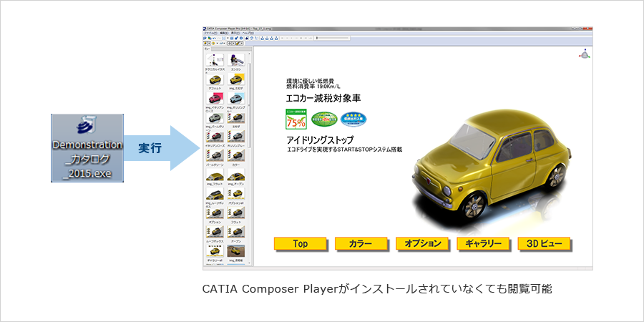
Task: Click the 3D ビュー button
Action: [545, 243]
